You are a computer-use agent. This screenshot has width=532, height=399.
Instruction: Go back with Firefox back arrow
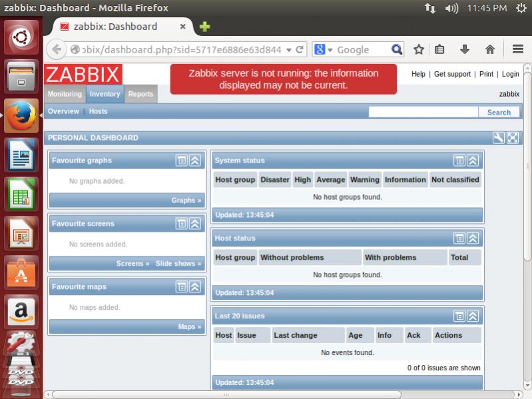coord(57,49)
